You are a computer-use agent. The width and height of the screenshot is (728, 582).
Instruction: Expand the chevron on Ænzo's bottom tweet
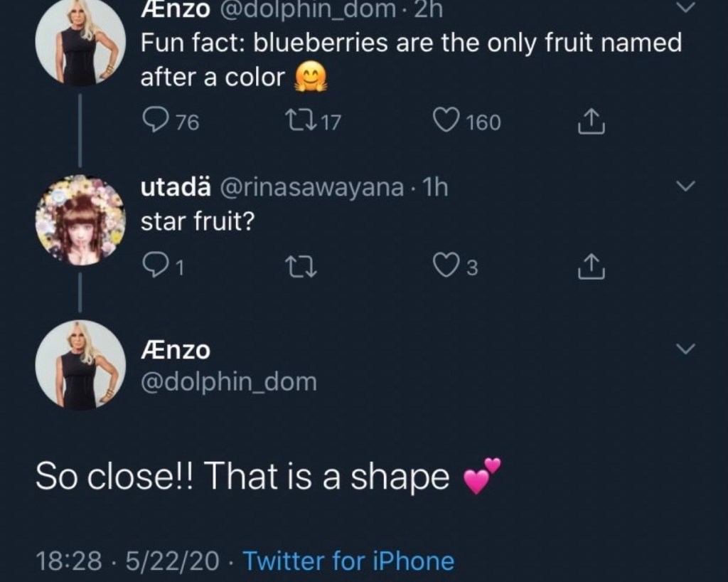(x=685, y=348)
